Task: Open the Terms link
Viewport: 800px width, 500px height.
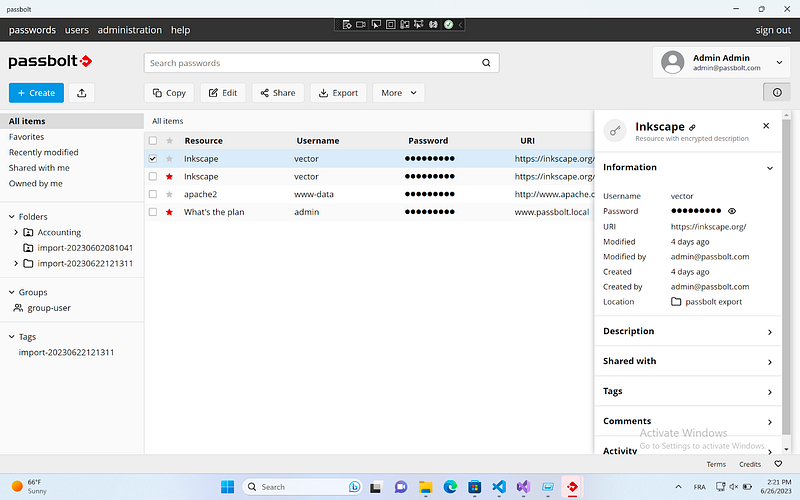Action: [x=716, y=464]
